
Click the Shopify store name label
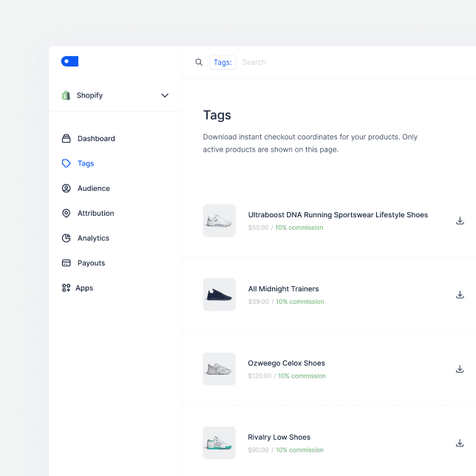89,95
